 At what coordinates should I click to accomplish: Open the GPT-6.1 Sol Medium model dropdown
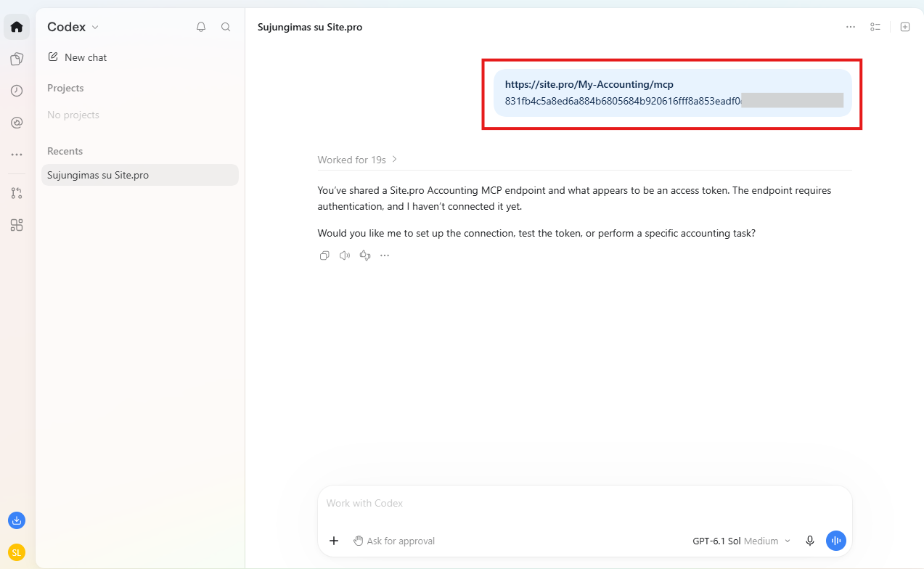pos(741,541)
